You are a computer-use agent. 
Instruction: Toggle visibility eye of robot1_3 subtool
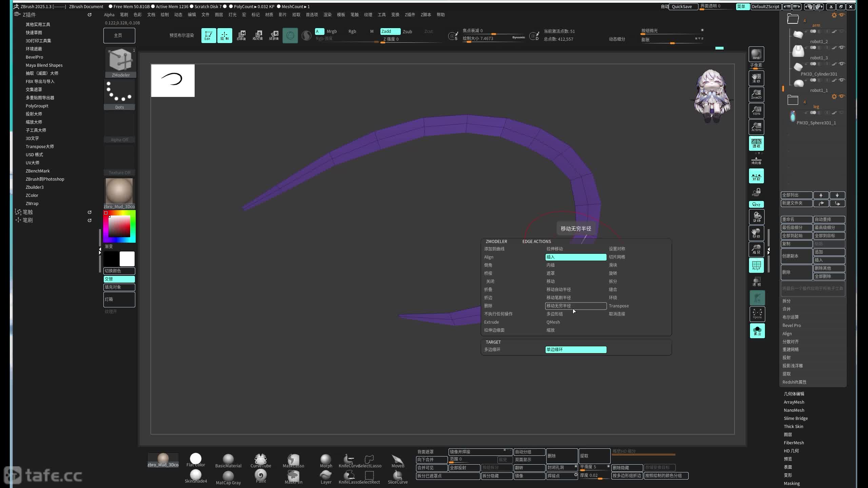pos(842,47)
